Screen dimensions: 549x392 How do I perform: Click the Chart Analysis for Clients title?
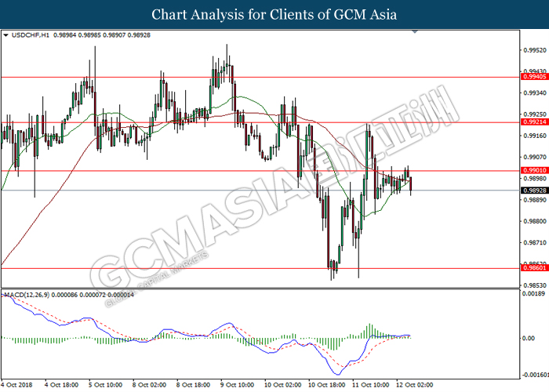coord(274,15)
